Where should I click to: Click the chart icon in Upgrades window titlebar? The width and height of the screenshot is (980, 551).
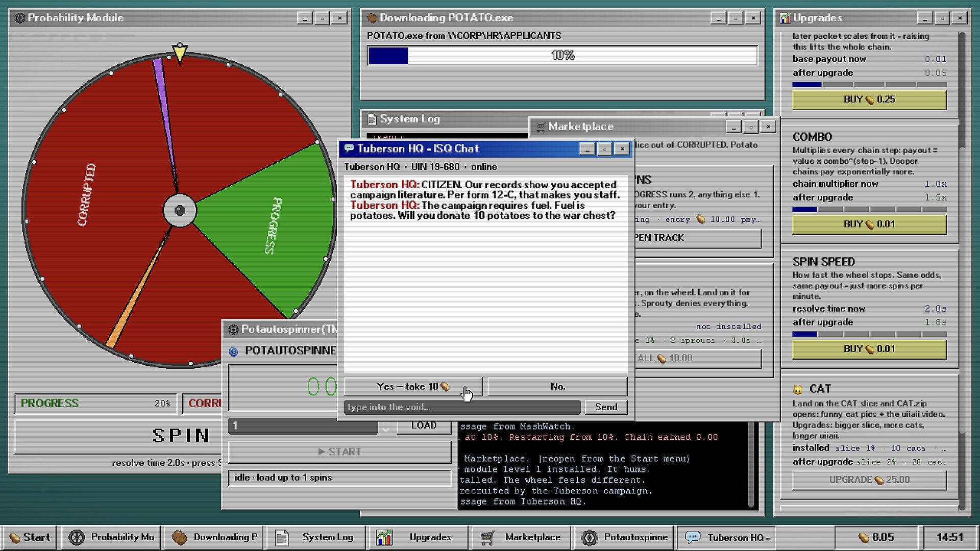785,18
